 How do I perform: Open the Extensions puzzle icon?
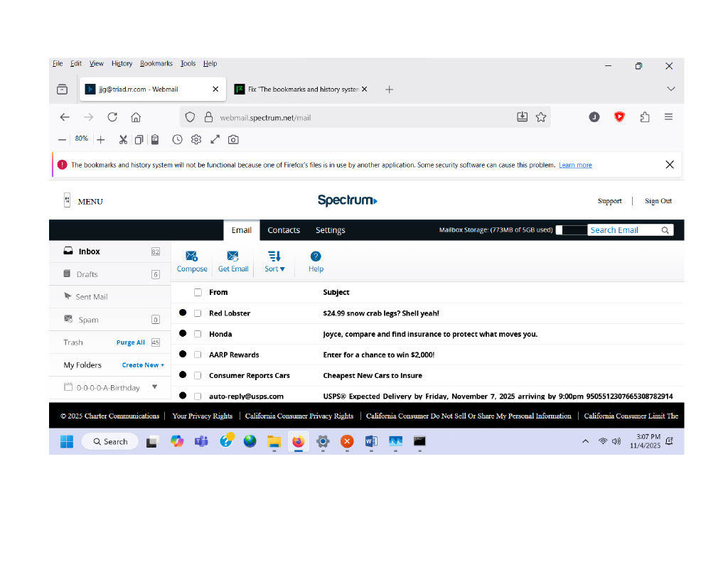click(x=644, y=117)
